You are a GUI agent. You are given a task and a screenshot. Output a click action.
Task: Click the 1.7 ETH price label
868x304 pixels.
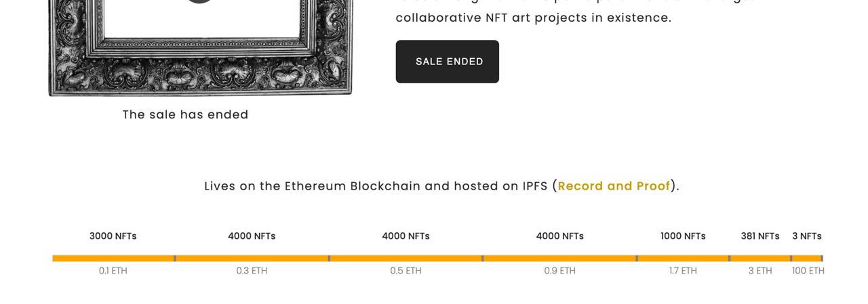click(683, 271)
